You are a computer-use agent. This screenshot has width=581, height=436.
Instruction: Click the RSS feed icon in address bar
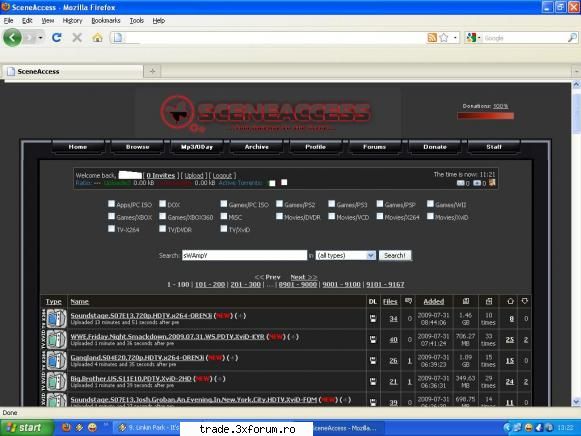tap(432, 37)
